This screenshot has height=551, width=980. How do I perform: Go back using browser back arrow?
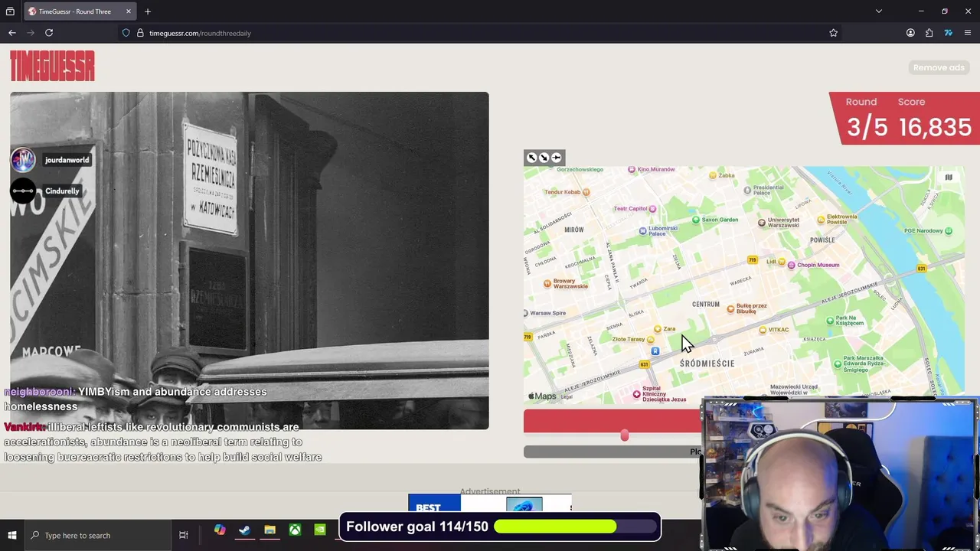[x=12, y=33]
